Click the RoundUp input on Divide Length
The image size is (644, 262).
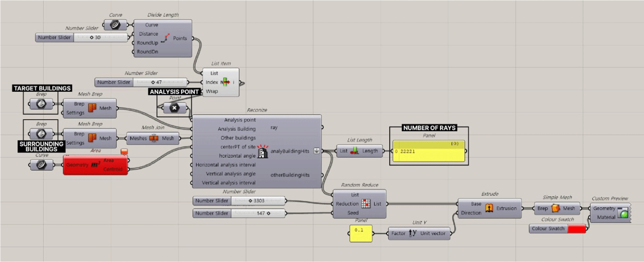(147, 43)
